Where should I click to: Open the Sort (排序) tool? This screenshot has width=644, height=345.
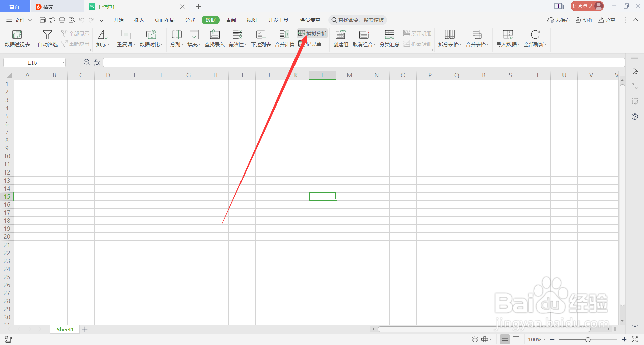pos(103,39)
